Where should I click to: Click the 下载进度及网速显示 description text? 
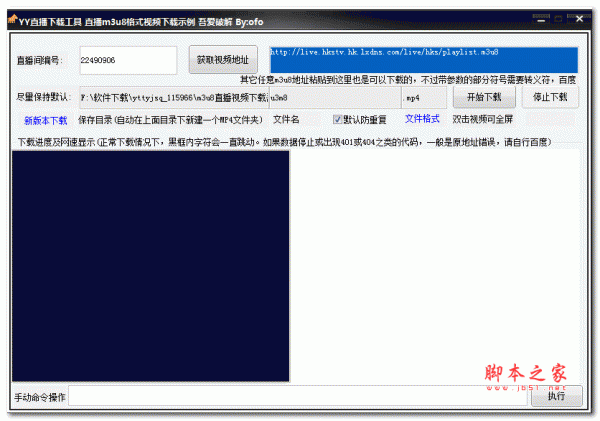point(284,142)
